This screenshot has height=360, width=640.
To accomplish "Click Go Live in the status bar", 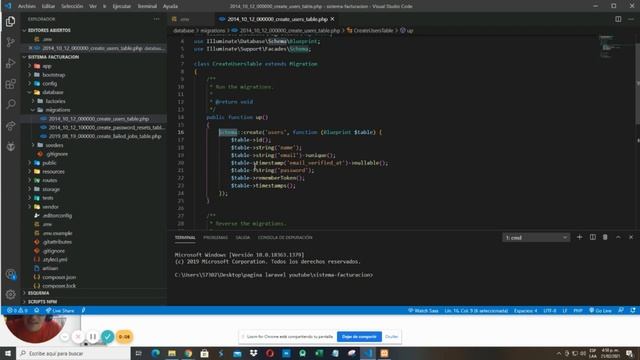I will (x=600, y=311).
